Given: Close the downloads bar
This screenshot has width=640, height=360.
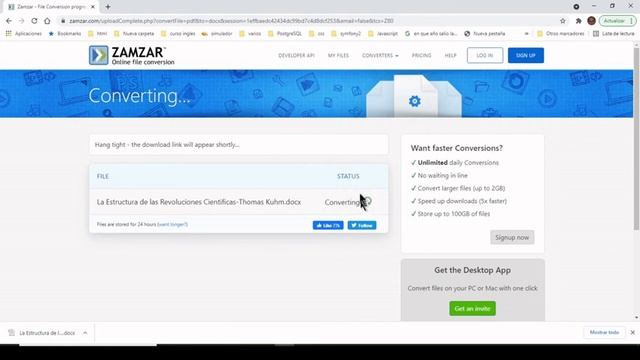Looking at the screenshot, I should point(633,333).
